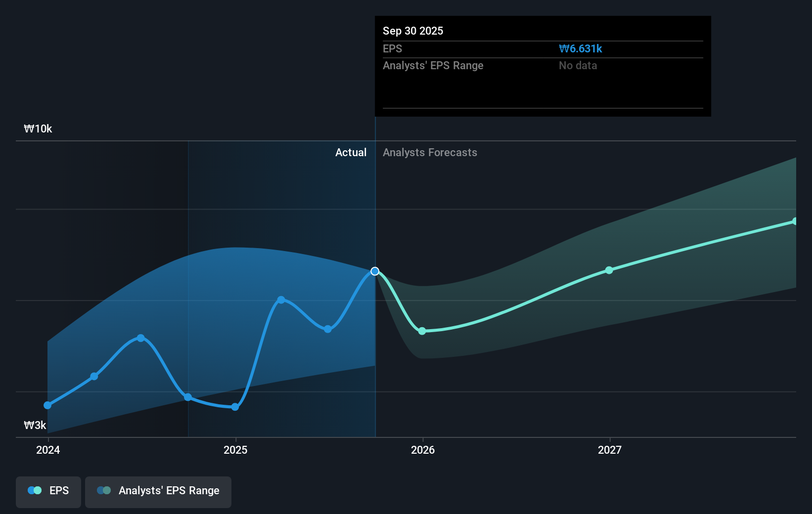Click "Analysts' EPS Range" label in the tooltip
This screenshot has width=812, height=514.
coord(433,65)
